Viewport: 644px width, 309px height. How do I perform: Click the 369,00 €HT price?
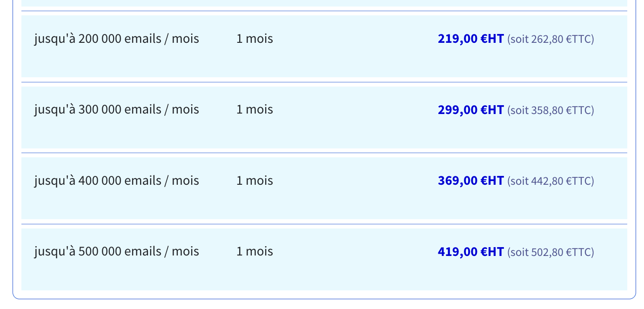click(x=470, y=181)
